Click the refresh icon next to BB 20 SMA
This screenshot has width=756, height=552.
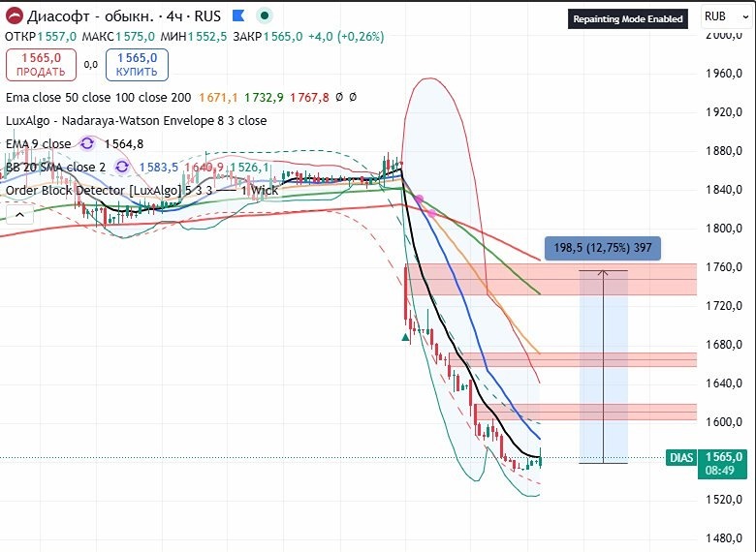(122, 167)
